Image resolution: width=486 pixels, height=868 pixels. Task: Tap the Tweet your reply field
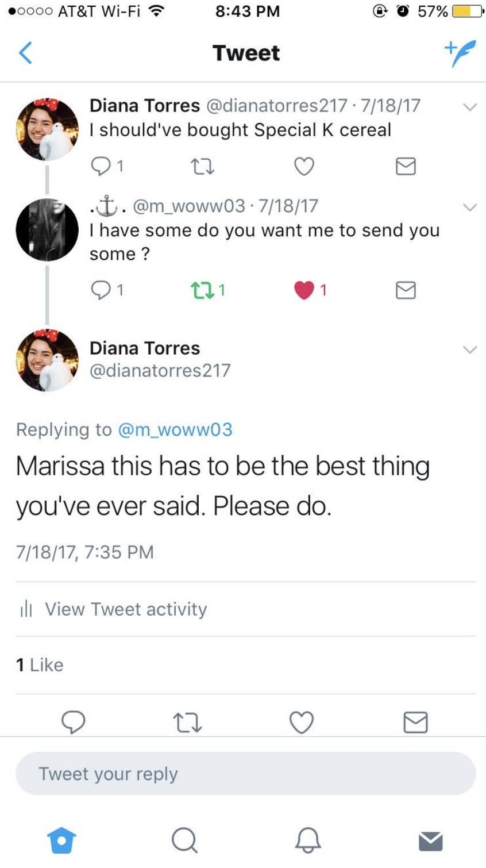point(245,774)
